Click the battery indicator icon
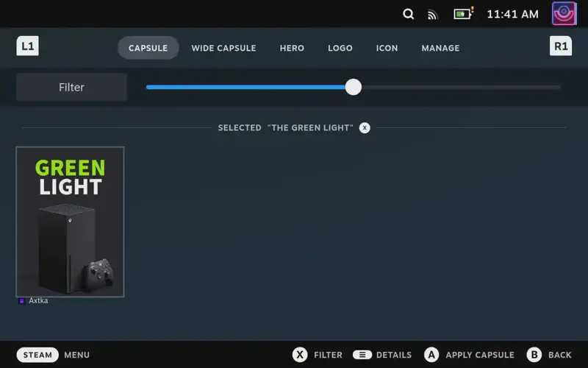 (x=463, y=13)
